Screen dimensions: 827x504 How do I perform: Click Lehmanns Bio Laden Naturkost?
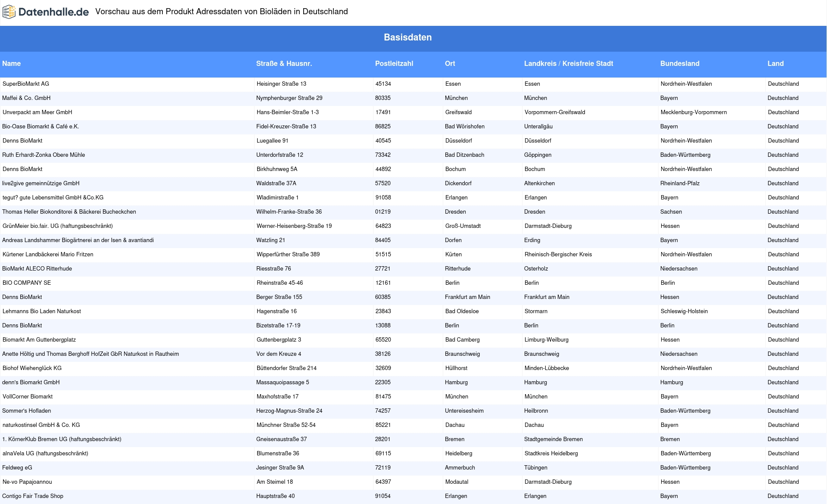click(42, 311)
